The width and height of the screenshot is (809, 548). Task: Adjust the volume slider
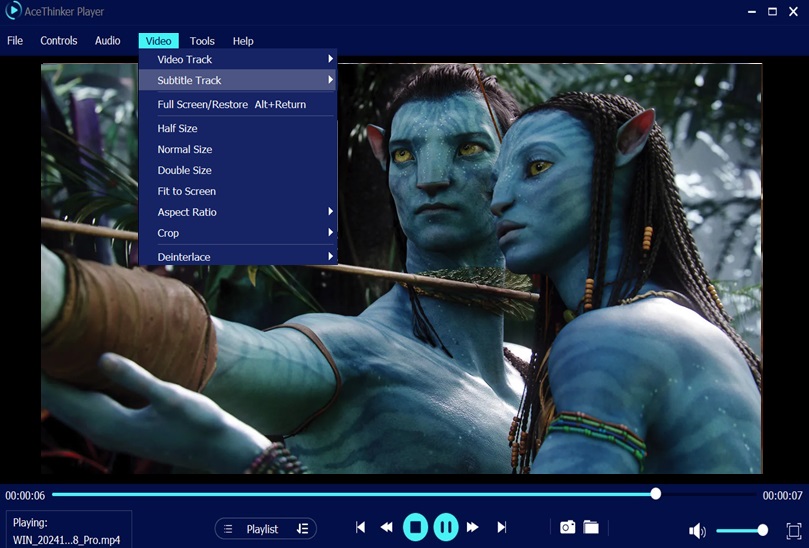pyautogui.click(x=741, y=530)
